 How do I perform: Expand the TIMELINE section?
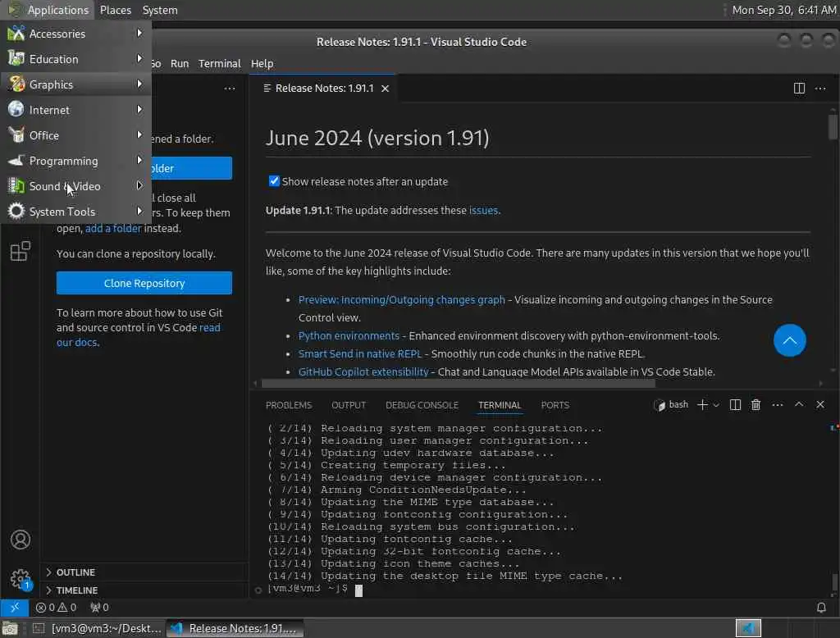144,590
